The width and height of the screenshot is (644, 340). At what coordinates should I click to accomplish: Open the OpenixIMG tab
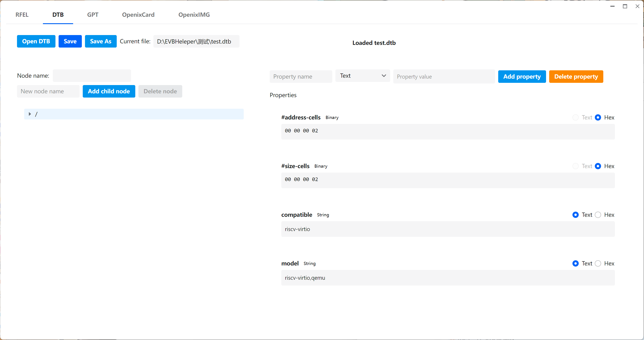(x=194, y=15)
